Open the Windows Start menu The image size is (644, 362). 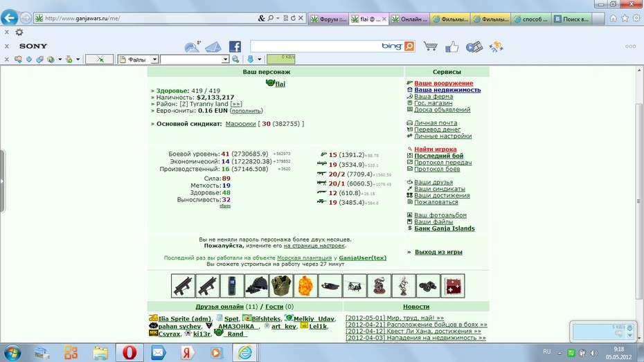tap(12, 352)
